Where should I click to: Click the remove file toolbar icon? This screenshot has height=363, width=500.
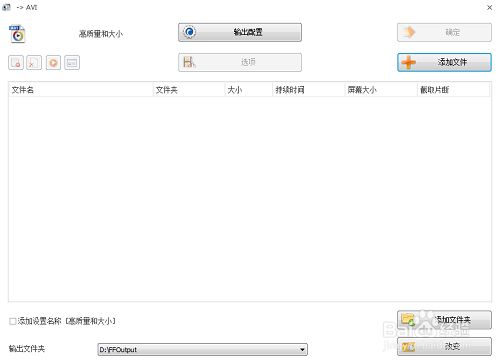pyautogui.click(x=16, y=63)
